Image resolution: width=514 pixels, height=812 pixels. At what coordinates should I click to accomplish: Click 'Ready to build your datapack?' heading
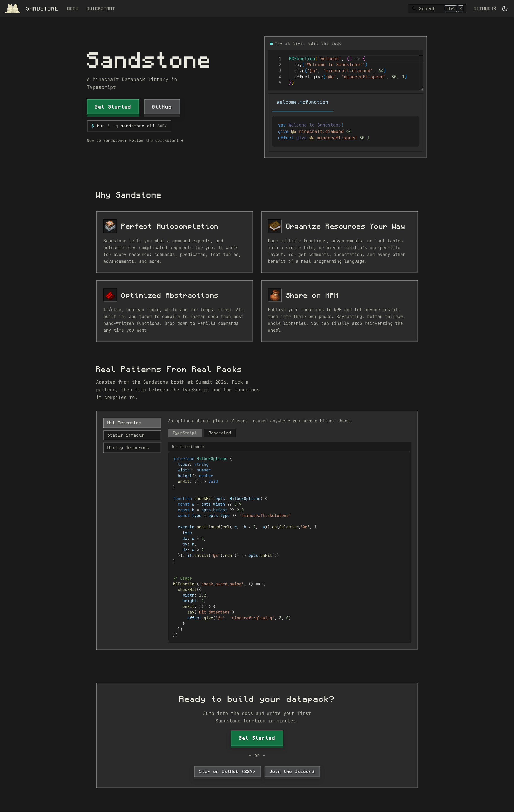point(257,699)
